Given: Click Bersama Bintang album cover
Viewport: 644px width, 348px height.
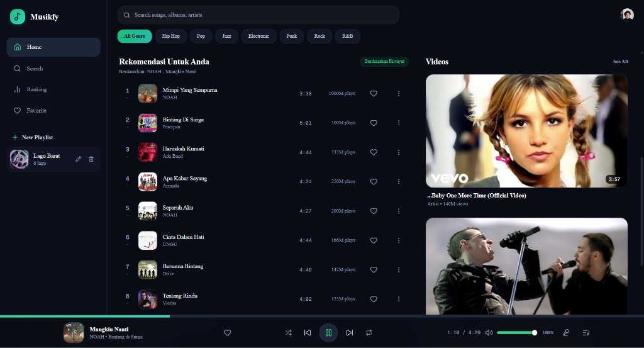Looking at the screenshot, I should (147, 269).
